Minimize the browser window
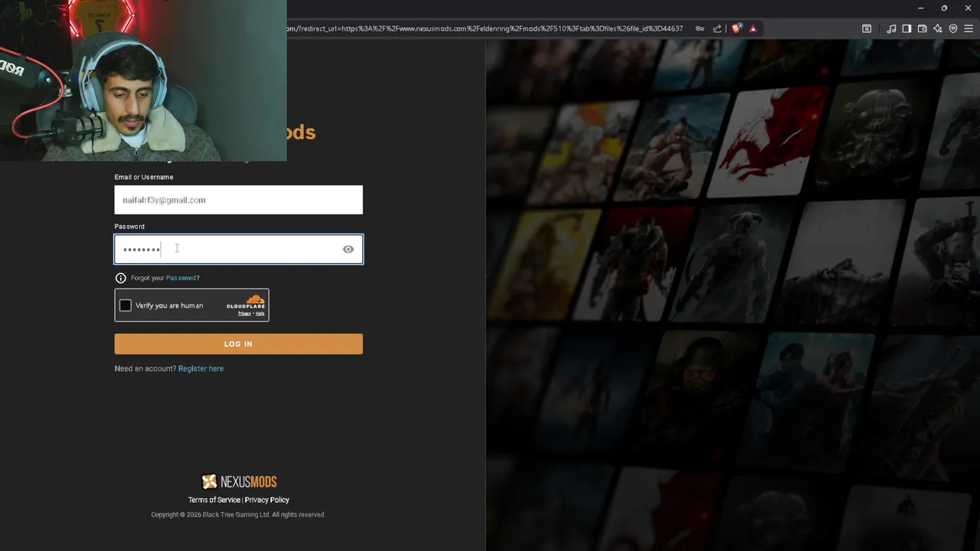The width and height of the screenshot is (980, 551). 920,8
